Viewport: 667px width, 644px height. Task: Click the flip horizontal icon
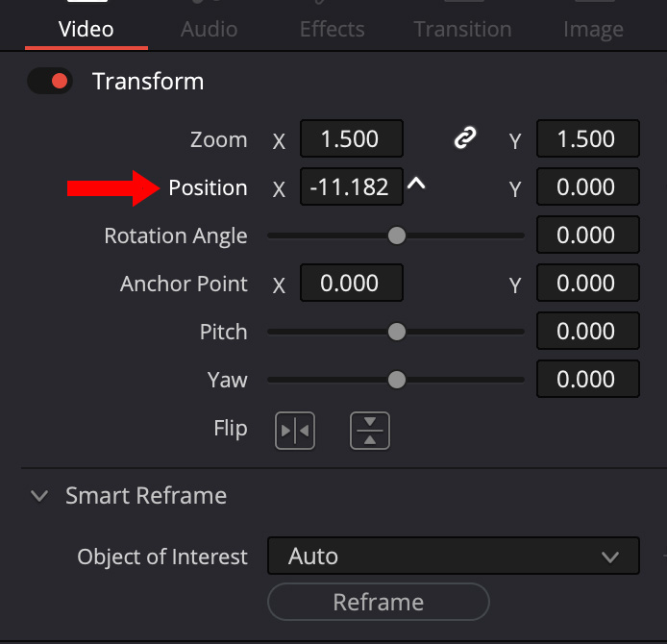coord(294,431)
